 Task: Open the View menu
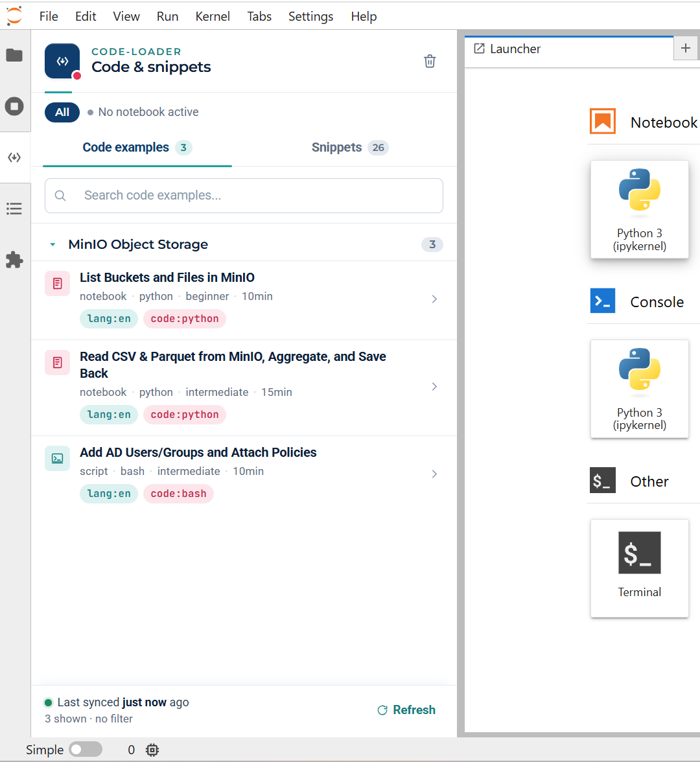click(126, 17)
